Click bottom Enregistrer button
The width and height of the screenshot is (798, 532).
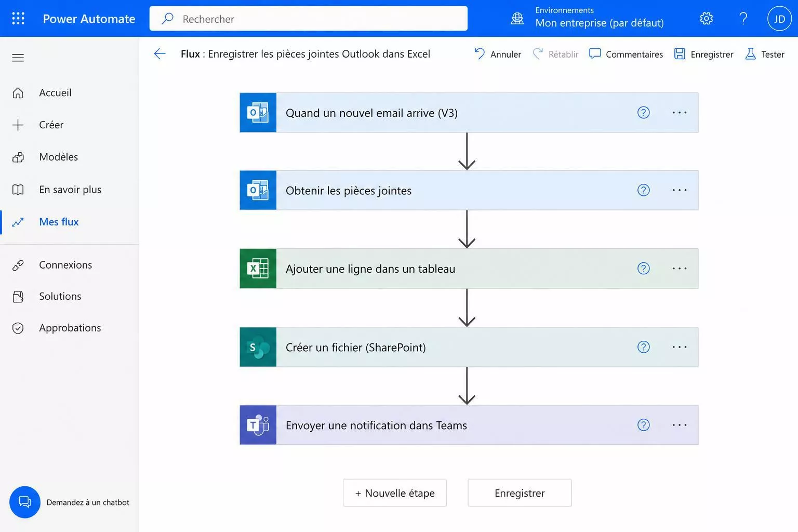click(520, 493)
